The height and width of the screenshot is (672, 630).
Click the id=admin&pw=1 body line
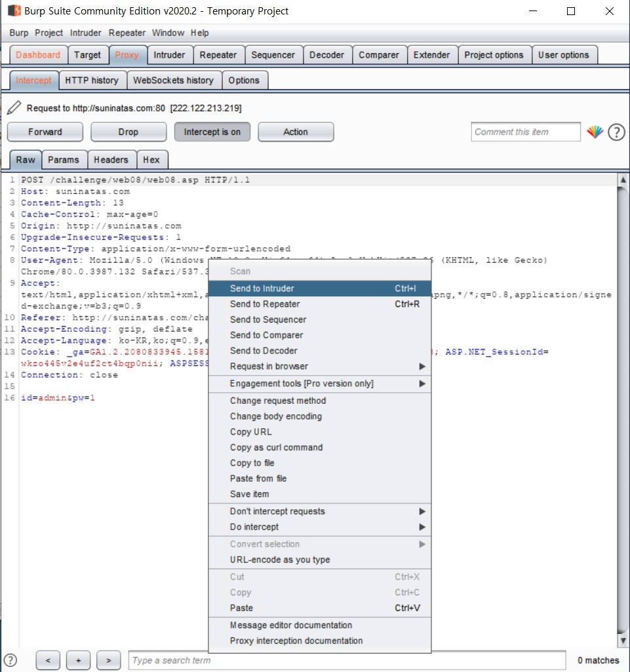click(58, 398)
